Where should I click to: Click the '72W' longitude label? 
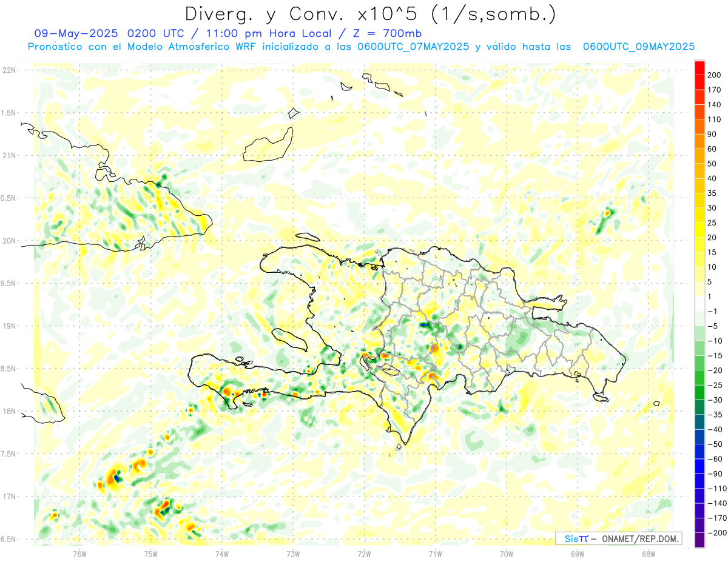(x=364, y=554)
